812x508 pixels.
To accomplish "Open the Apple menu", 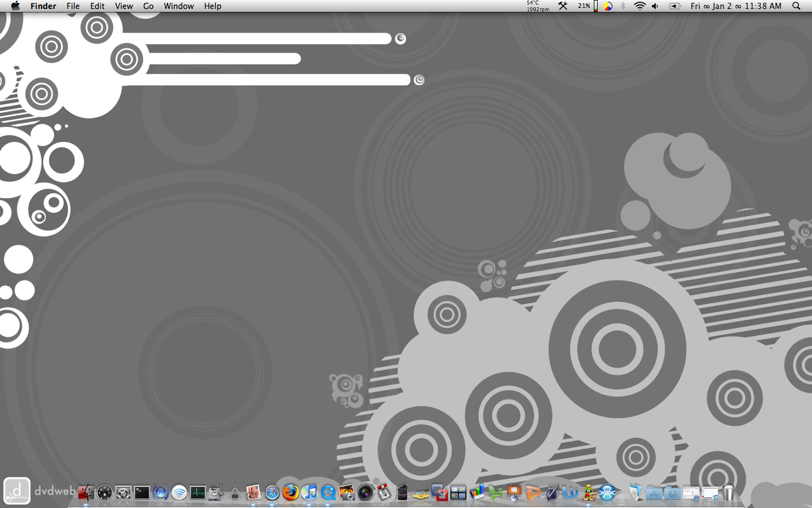I will click(15, 6).
